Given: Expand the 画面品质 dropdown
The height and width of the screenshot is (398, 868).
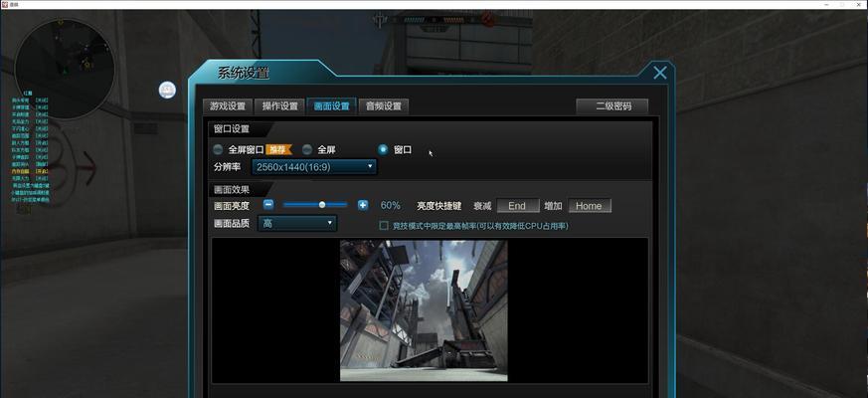Looking at the screenshot, I should [297, 224].
